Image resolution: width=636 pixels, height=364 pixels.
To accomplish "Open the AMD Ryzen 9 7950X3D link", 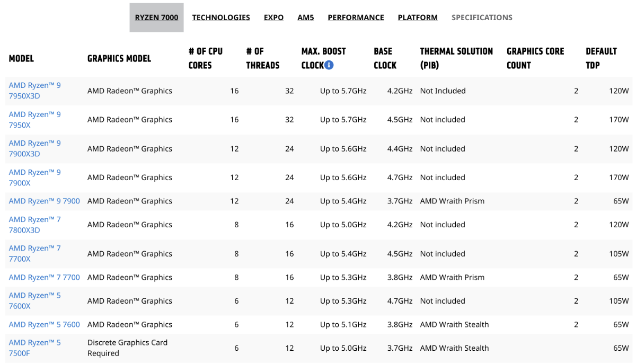I will click(x=35, y=91).
